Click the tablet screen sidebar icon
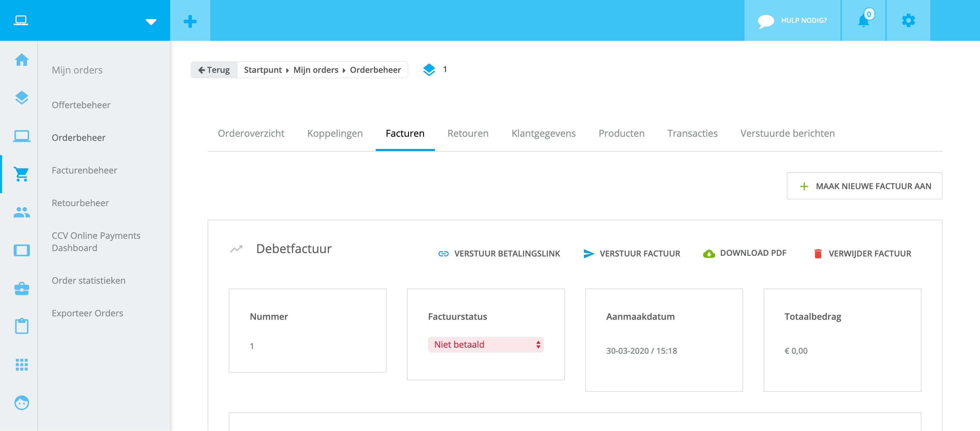 pyautogui.click(x=22, y=250)
